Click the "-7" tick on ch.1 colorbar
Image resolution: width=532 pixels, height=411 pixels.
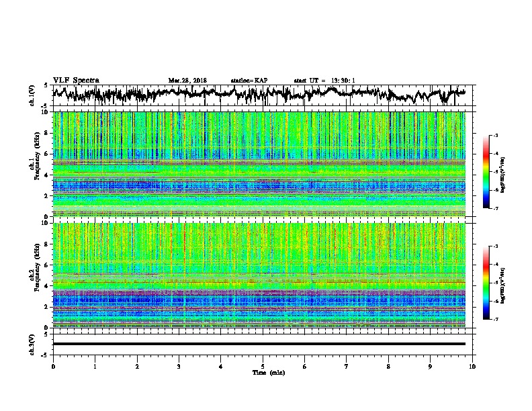coord(495,208)
